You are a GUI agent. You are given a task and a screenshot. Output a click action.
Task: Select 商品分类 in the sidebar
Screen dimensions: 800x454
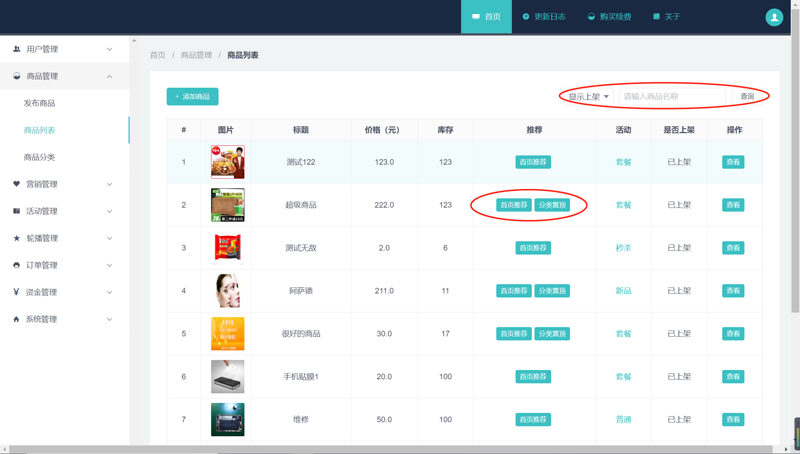click(x=39, y=157)
